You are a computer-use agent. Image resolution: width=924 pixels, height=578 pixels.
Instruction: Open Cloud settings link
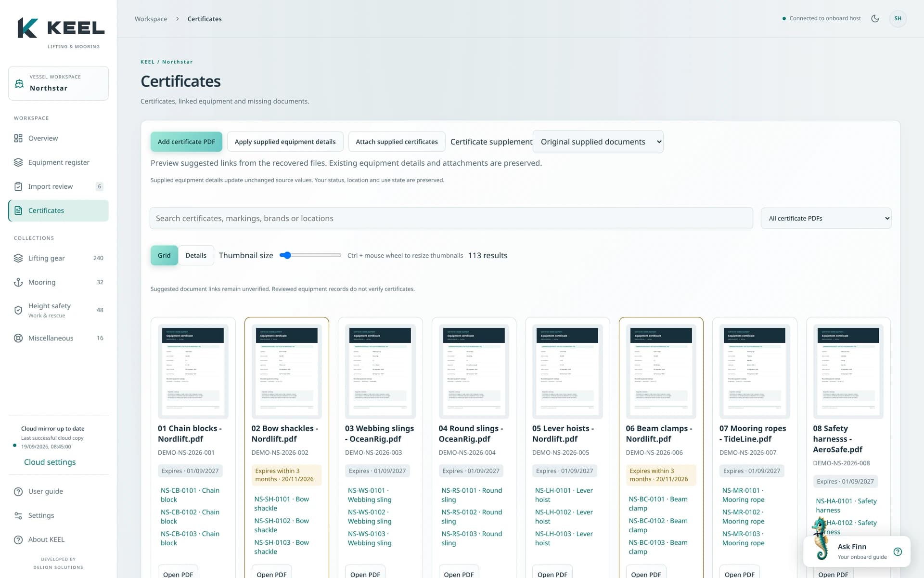click(x=50, y=462)
